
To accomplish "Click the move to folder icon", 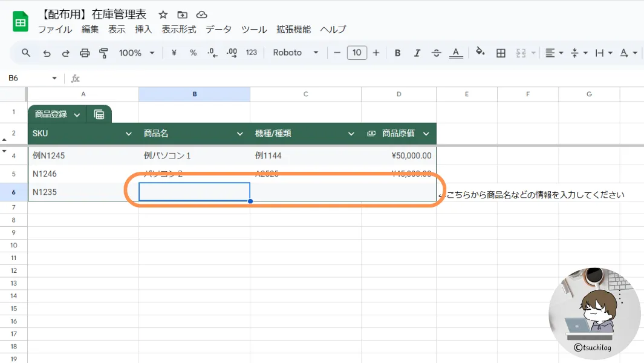I will coord(182,15).
